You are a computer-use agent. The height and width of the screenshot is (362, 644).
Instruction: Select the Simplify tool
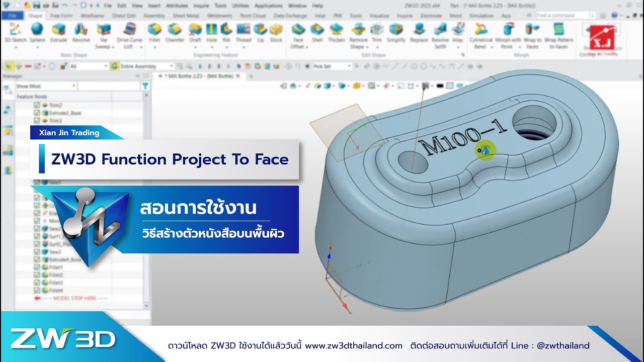pos(396,33)
